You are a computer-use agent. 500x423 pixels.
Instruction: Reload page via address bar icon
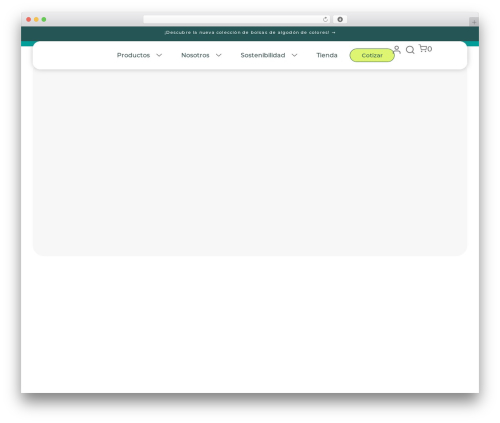pyautogui.click(x=325, y=19)
